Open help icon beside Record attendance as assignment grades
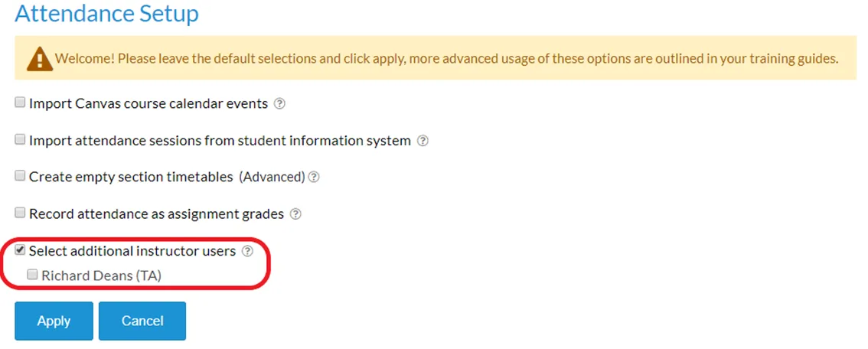Viewport: 868px width, 349px height. point(296,214)
